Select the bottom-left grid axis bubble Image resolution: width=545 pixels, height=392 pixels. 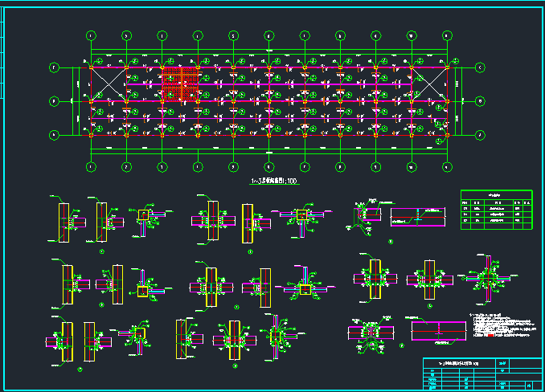point(91,167)
